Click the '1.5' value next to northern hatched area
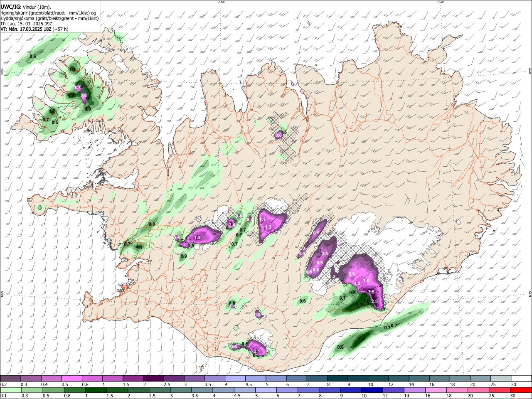This screenshot has height=399, width=532. [284, 132]
